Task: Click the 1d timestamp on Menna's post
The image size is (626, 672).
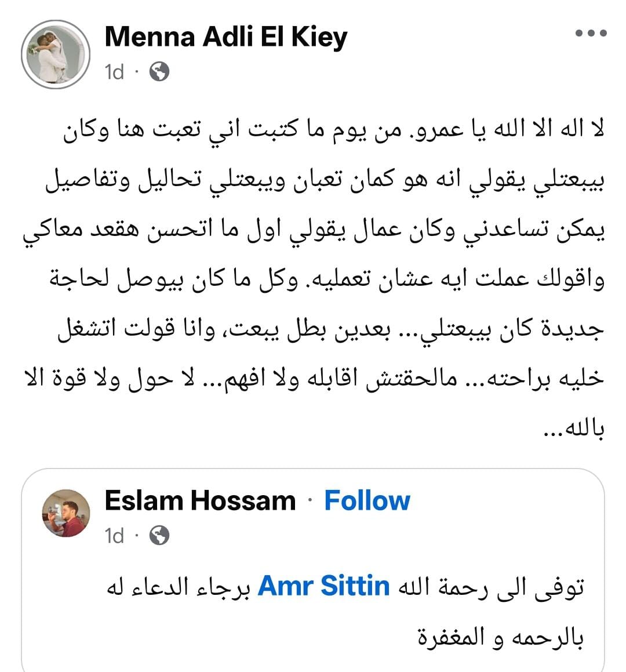Action: click(x=114, y=72)
